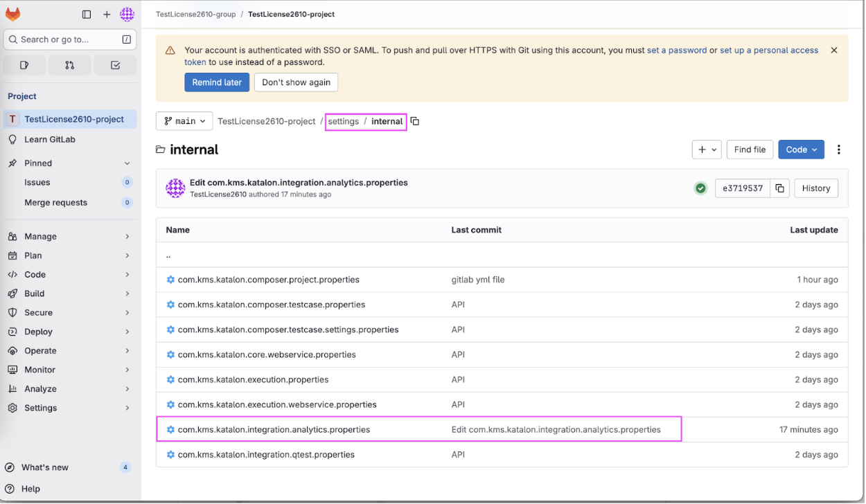Viewport: 866px width, 504px height.
Task: Open the Settings menu in sidebar
Action: pos(42,408)
